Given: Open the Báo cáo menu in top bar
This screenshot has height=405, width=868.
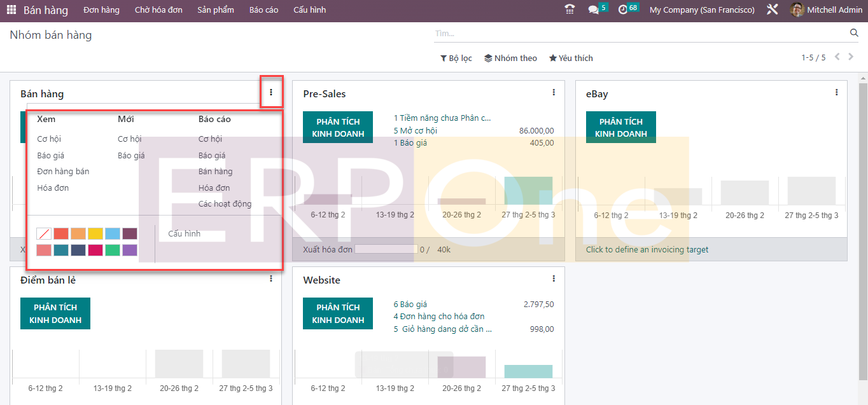Looking at the screenshot, I should tap(263, 10).
